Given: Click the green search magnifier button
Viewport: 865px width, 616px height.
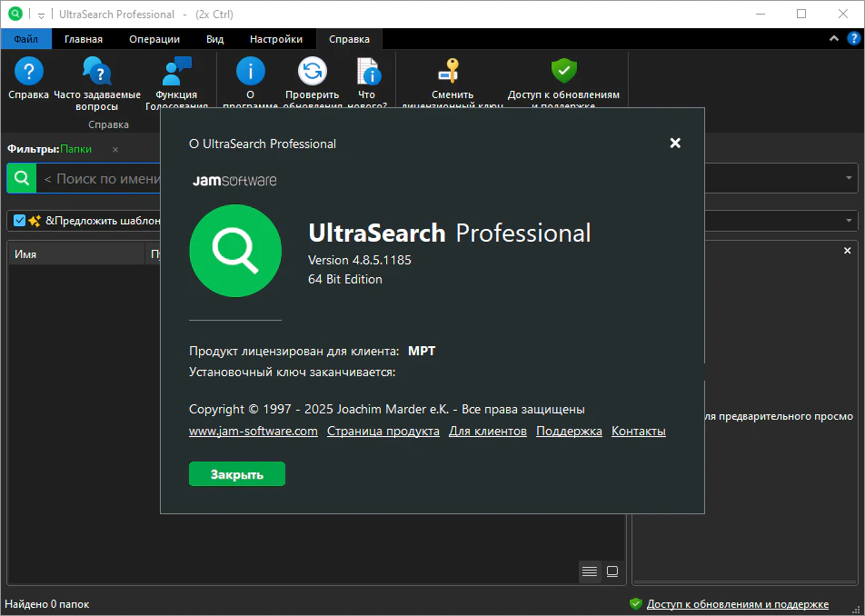Looking at the screenshot, I should pos(22,178).
